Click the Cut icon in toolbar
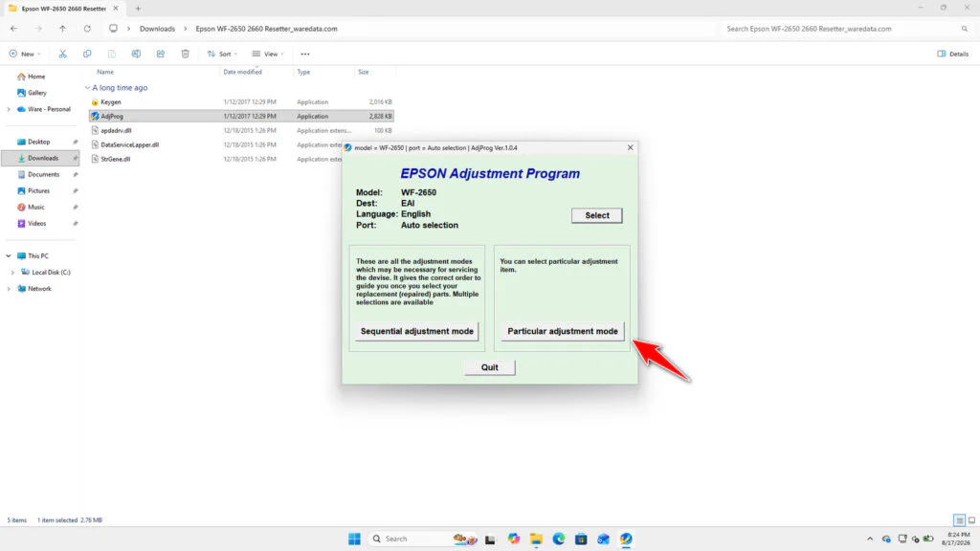 [62, 54]
